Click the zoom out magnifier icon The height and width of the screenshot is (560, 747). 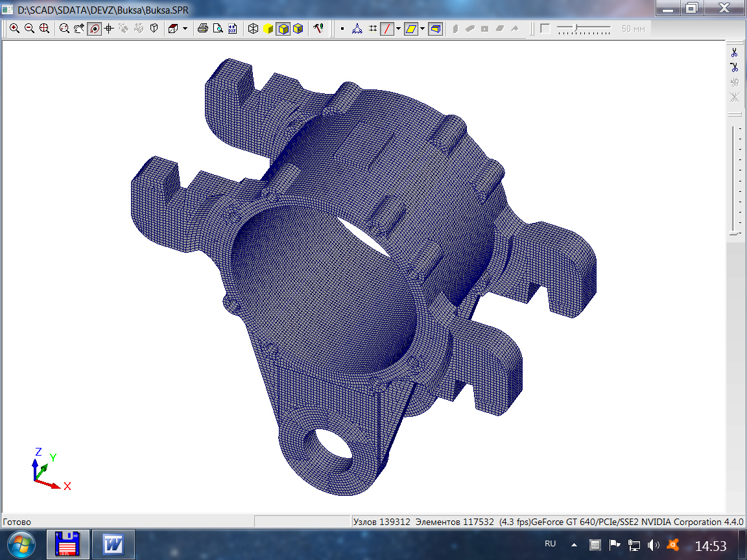(x=30, y=29)
